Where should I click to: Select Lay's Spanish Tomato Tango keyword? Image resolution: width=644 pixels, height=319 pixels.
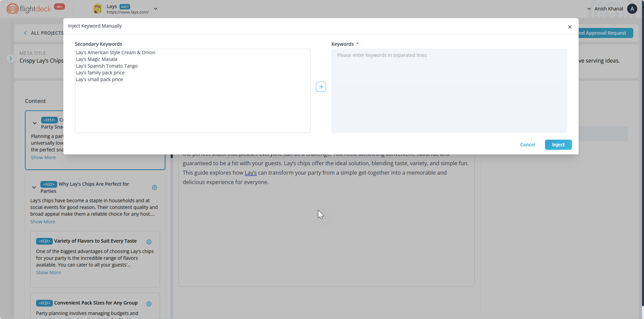pos(107,66)
